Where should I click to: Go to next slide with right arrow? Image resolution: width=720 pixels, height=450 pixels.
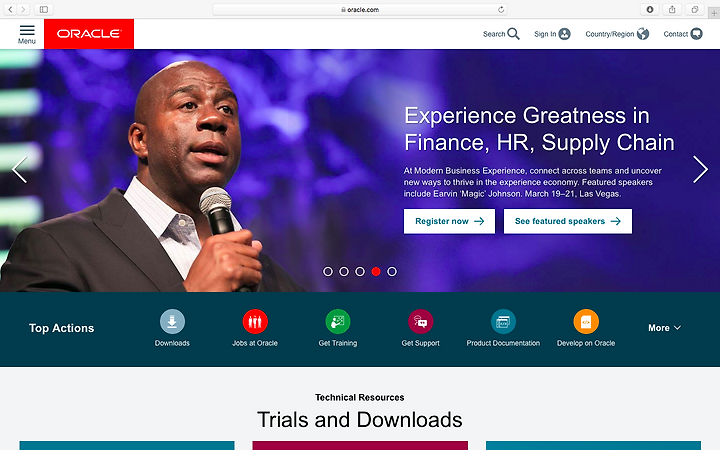click(x=700, y=169)
